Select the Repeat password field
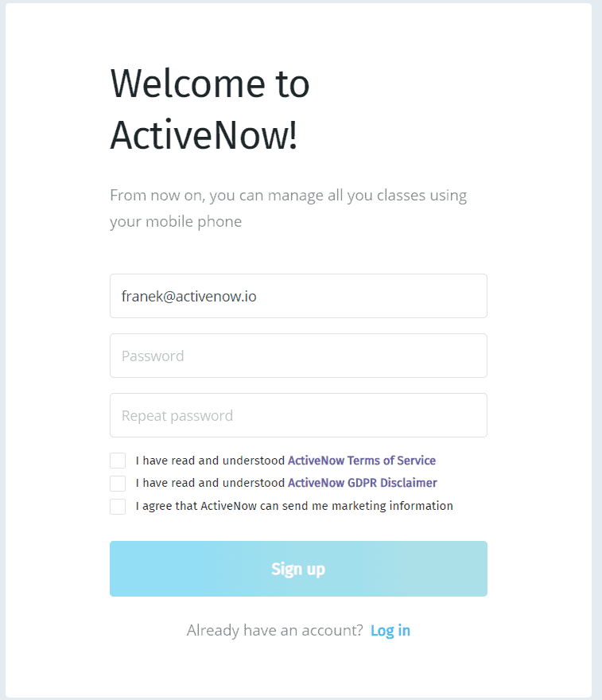Viewport: 602px width, 700px height. 298,415
